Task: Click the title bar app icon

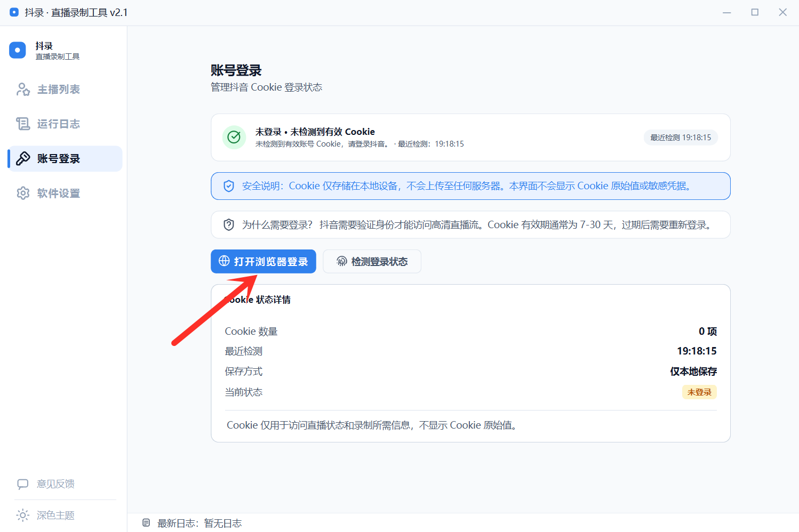Action: [14, 12]
